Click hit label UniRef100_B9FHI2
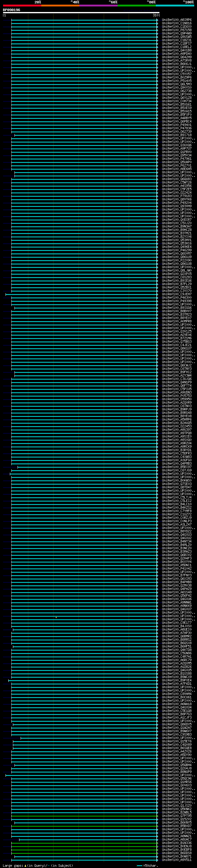The height and width of the screenshot is (868, 197). pos(177,372)
